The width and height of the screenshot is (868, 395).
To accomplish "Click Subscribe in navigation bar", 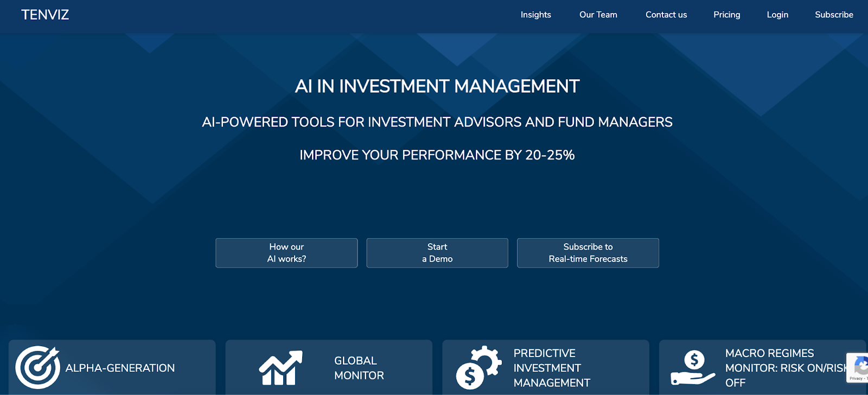I will (834, 15).
